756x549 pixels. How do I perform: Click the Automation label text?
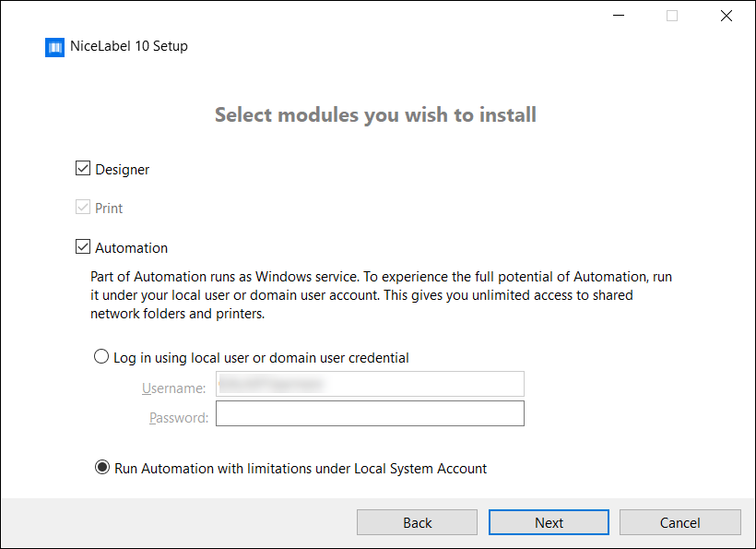(132, 248)
